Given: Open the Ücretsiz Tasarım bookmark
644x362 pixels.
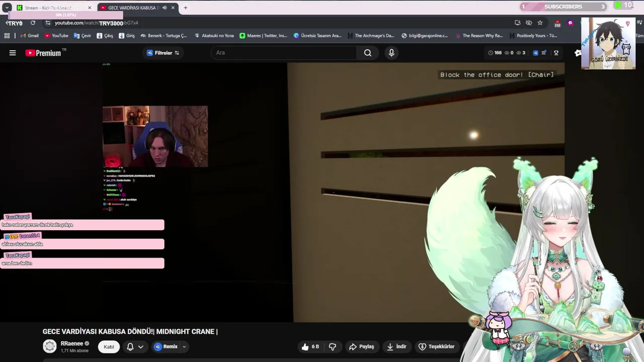Looking at the screenshot, I should coord(317,36).
